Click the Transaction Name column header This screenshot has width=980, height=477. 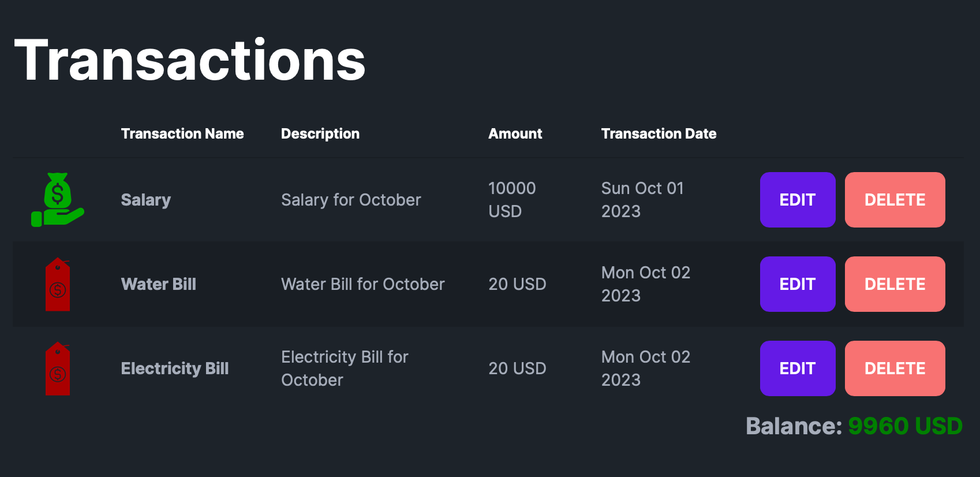point(182,134)
